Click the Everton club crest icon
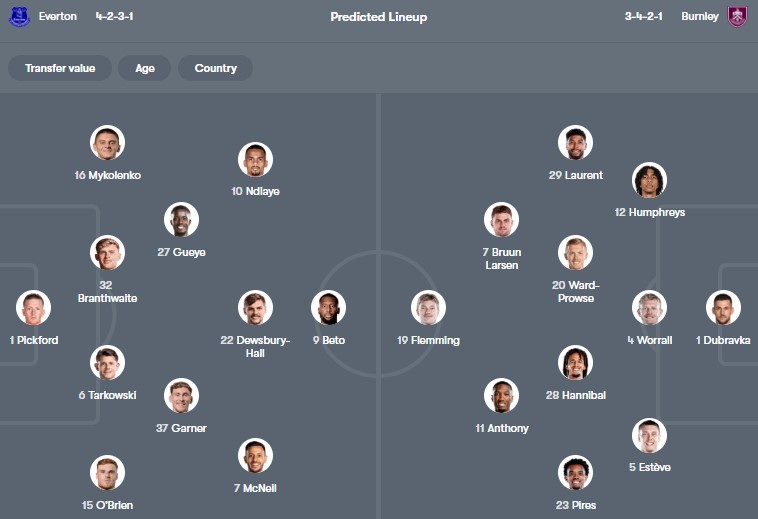 point(19,17)
